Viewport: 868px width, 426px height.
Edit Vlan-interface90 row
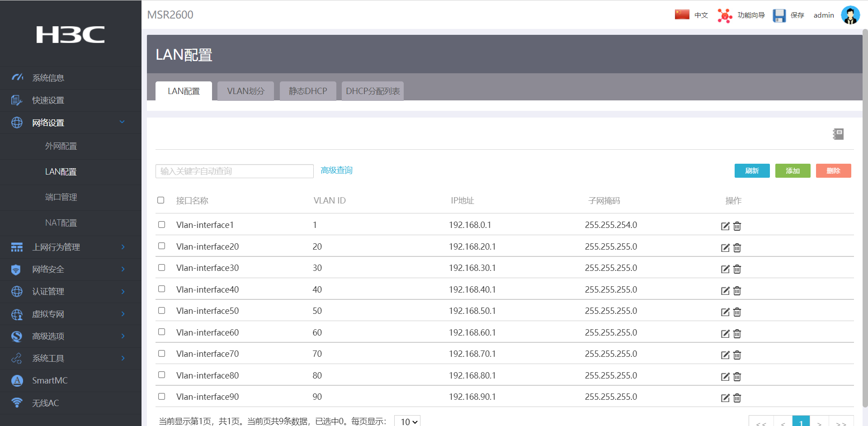725,398
